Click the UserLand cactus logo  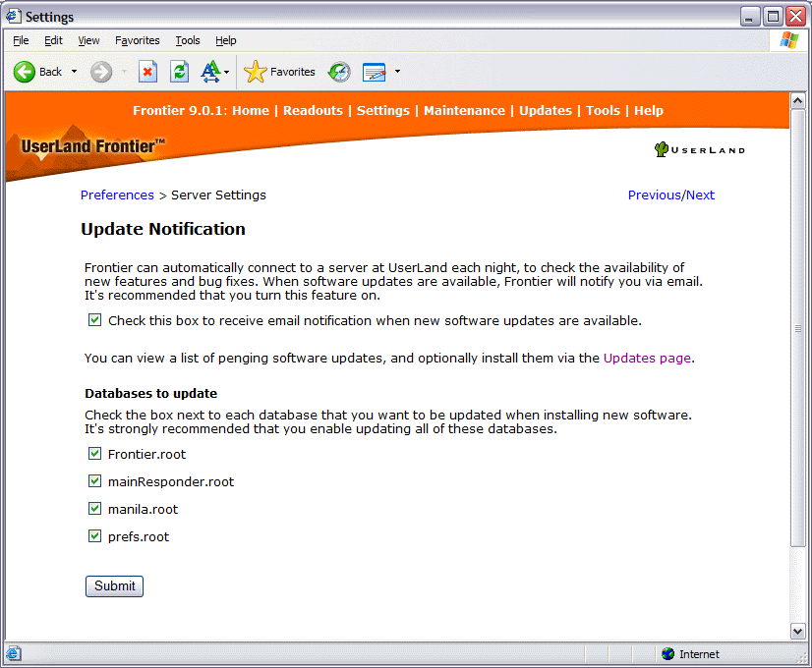pos(662,149)
